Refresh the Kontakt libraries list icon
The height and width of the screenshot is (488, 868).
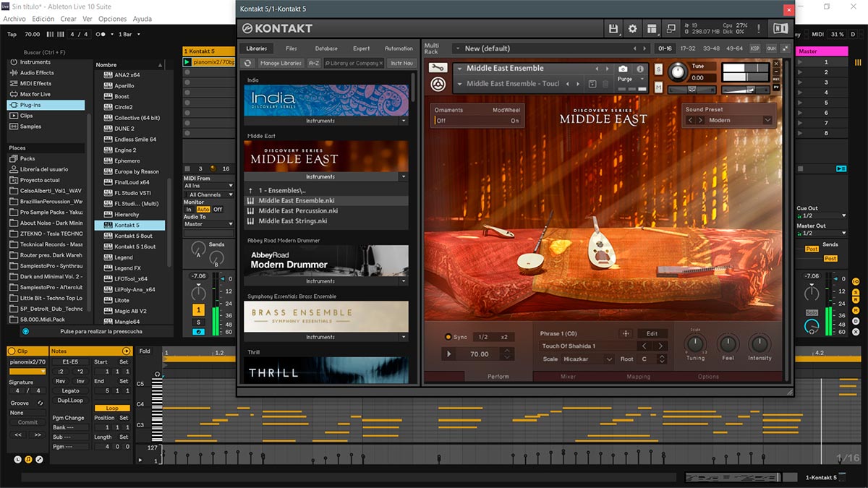[248, 64]
